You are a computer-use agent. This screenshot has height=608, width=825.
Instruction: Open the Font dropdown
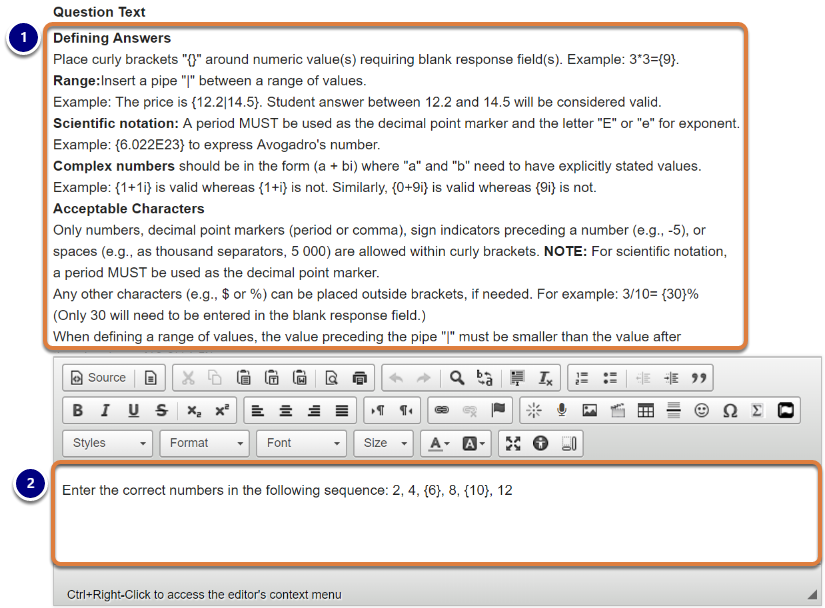(x=301, y=443)
